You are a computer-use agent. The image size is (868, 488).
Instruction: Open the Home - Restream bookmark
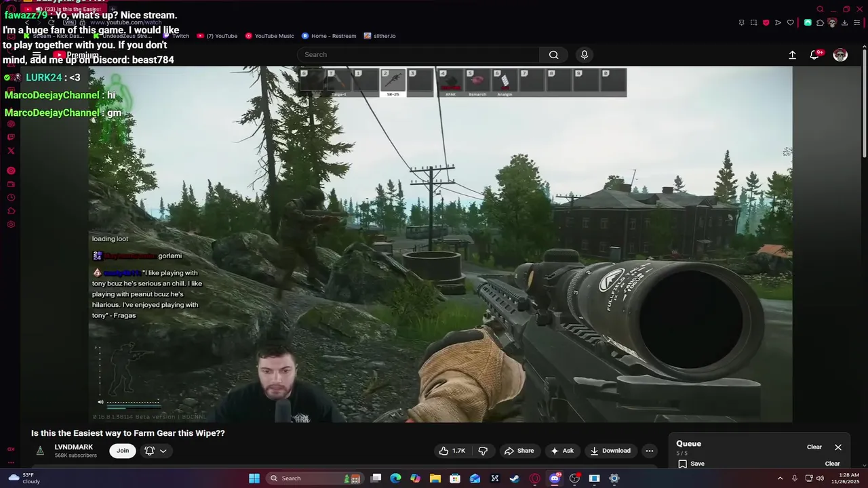coord(329,36)
